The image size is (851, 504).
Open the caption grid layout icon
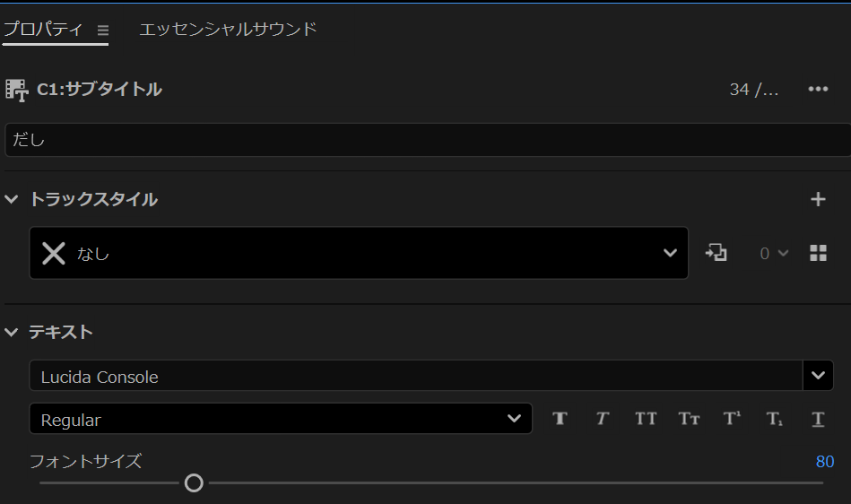point(818,253)
